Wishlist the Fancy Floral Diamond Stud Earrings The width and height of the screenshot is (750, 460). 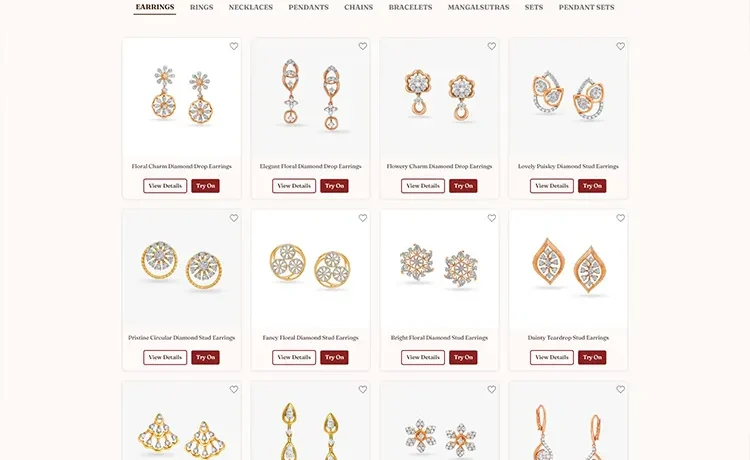(363, 218)
